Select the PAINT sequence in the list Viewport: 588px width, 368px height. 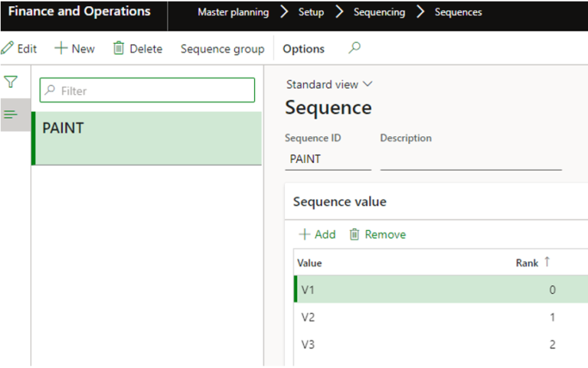tap(145, 138)
